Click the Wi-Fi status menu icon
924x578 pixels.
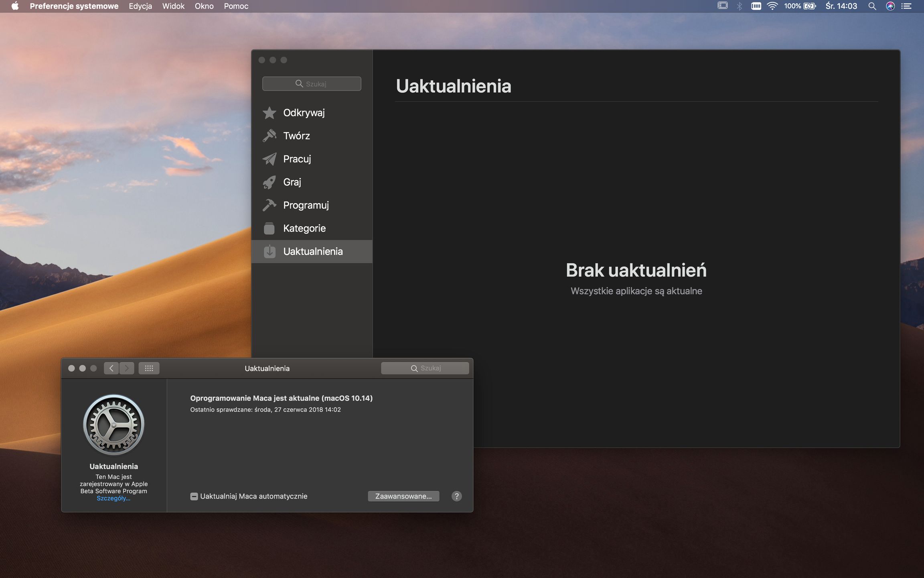click(x=772, y=6)
